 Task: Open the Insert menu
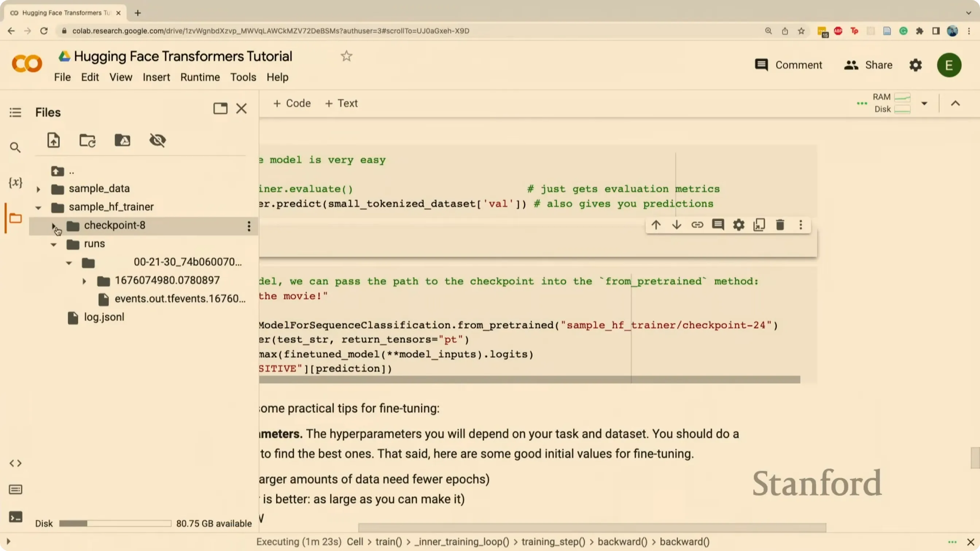pyautogui.click(x=156, y=77)
